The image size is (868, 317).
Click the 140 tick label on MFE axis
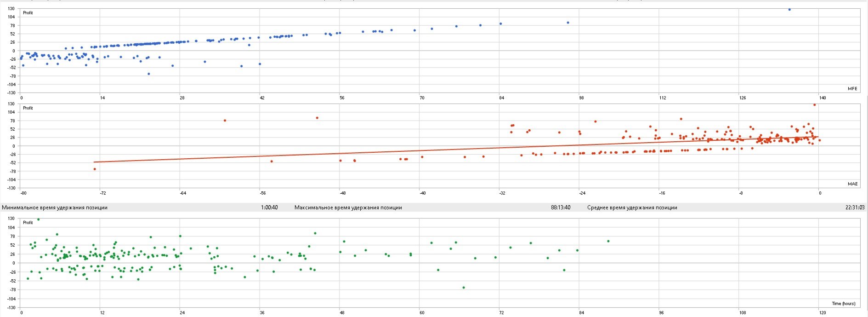(x=823, y=98)
